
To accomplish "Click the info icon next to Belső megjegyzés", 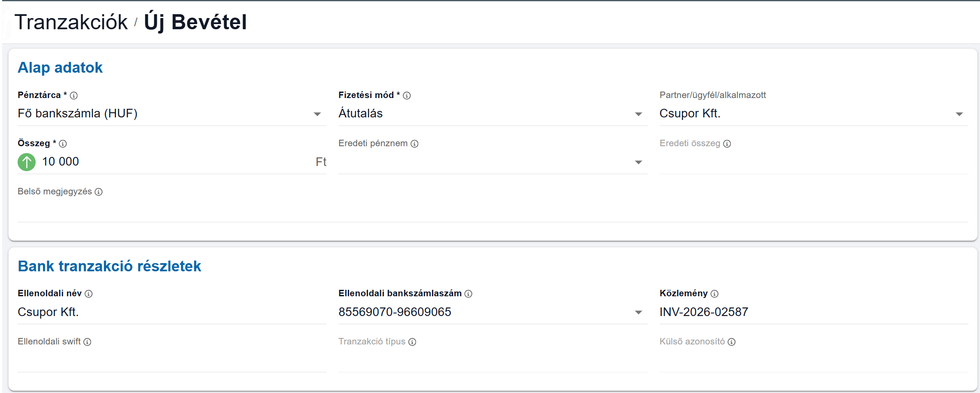I will [x=99, y=192].
